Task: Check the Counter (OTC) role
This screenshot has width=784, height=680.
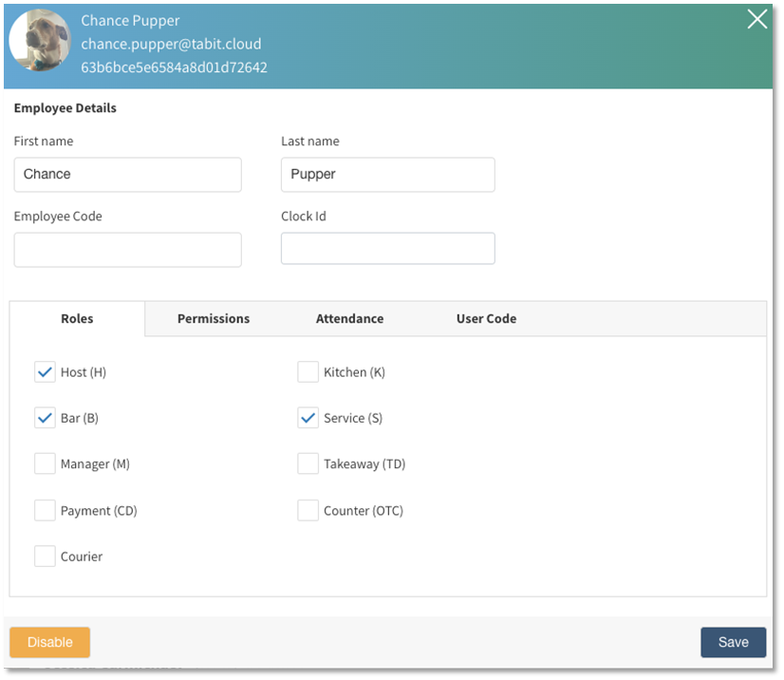Action: [308, 511]
